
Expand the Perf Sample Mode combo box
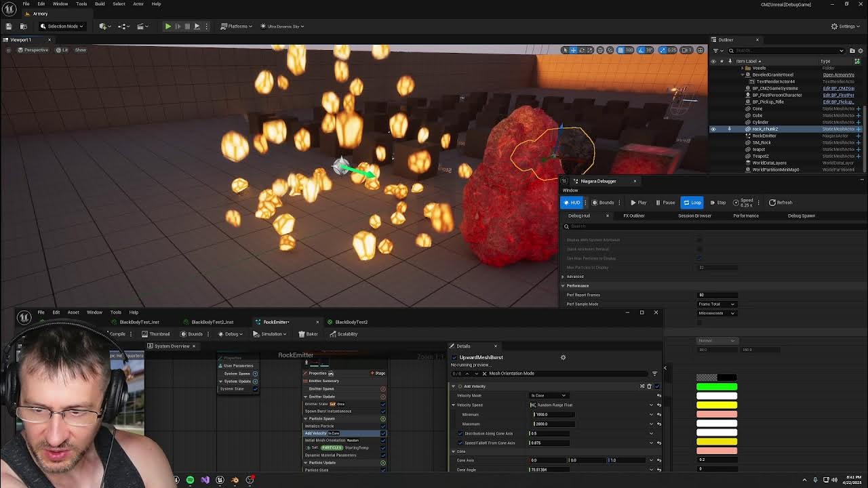coord(717,304)
